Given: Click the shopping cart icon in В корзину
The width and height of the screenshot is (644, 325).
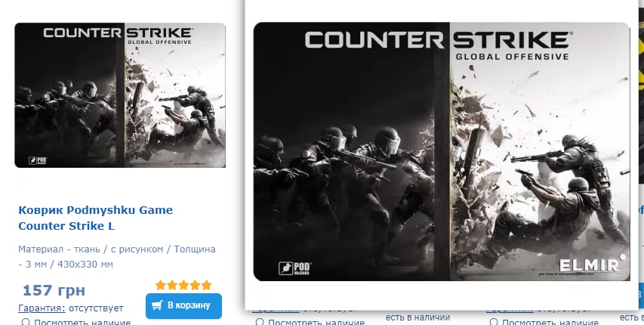Looking at the screenshot, I should (157, 305).
